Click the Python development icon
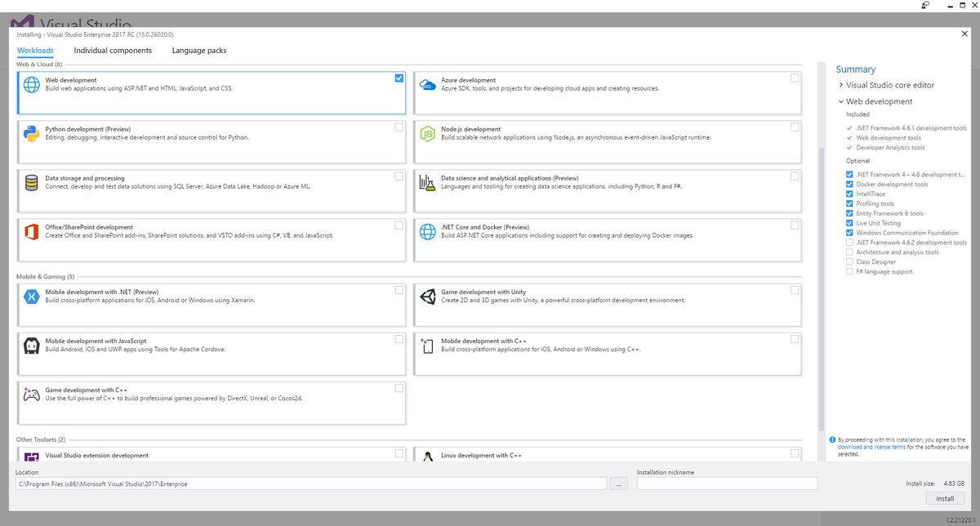The height and width of the screenshot is (526, 980). click(32, 133)
